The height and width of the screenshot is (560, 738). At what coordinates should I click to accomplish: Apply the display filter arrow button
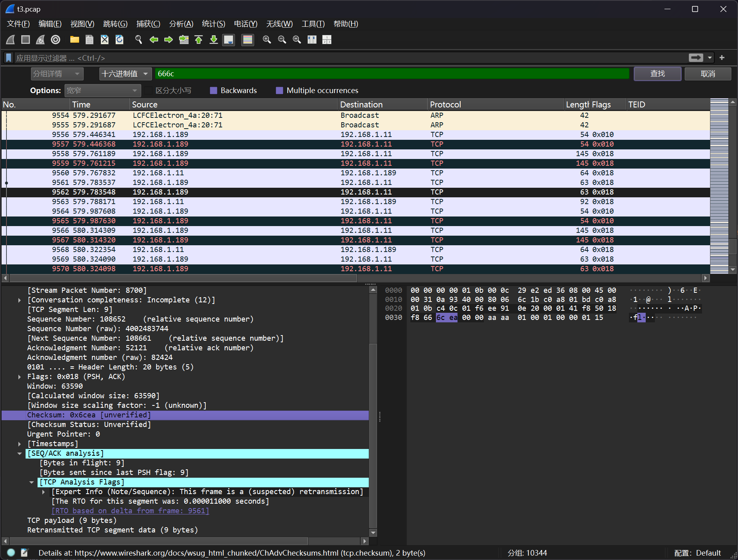pyautogui.click(x=696, y=58)
